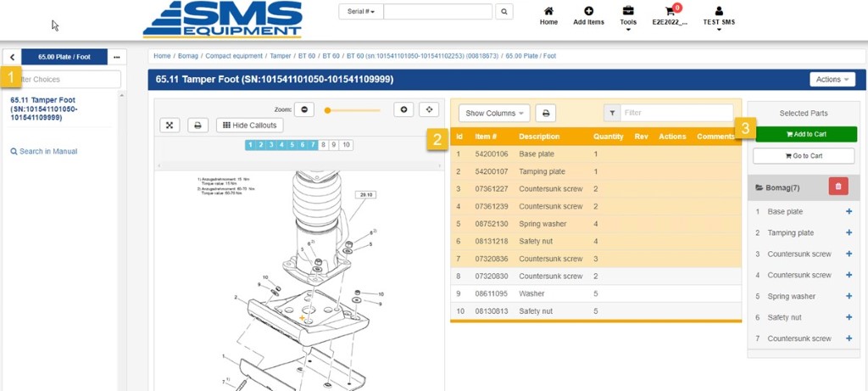Print the diagram
The width and height of the screenshot is (868, 391).
(198, 126)
